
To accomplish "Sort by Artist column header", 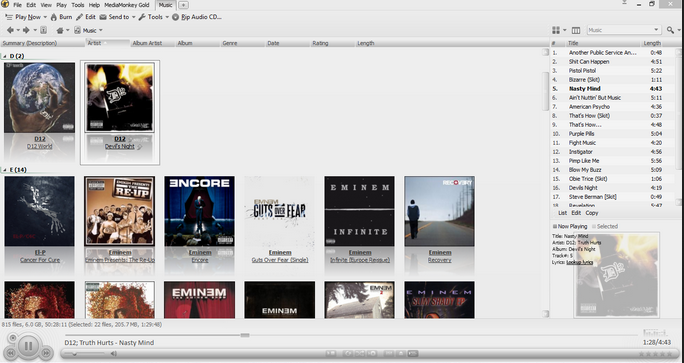I will [x=108, y=43].
